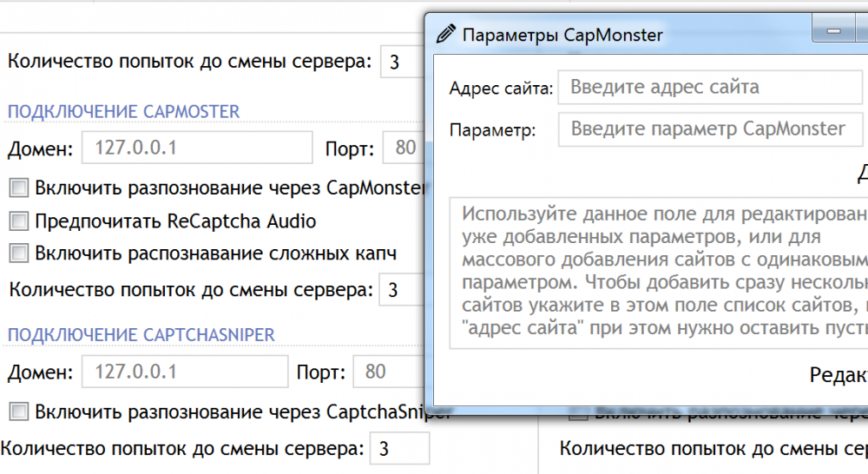Image resolution: width=868 pixels, height=474 pixels.
Task: Select ПОДКЛЮЧЕНИЕ CAPTCHASNIPER section heading
Action: click(x=141, y=334)
